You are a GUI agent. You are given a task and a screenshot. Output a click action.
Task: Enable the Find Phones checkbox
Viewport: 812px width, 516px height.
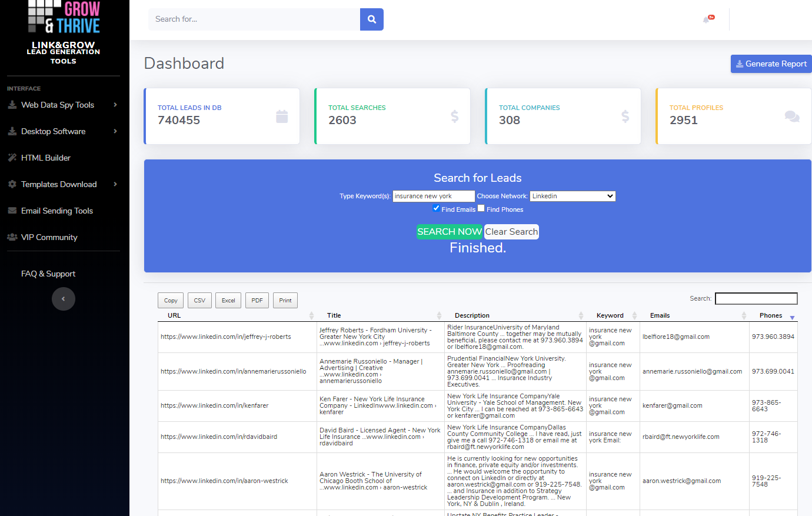click(481, 208)
